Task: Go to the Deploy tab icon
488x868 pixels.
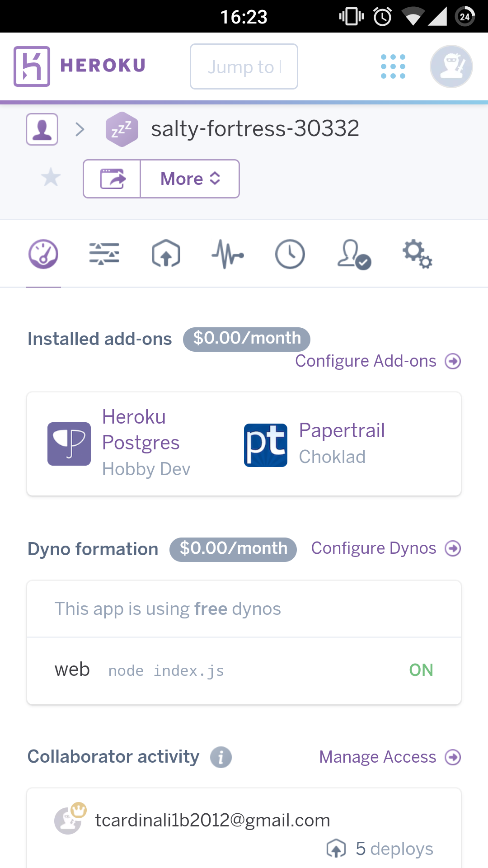Action: coord(166,254)
